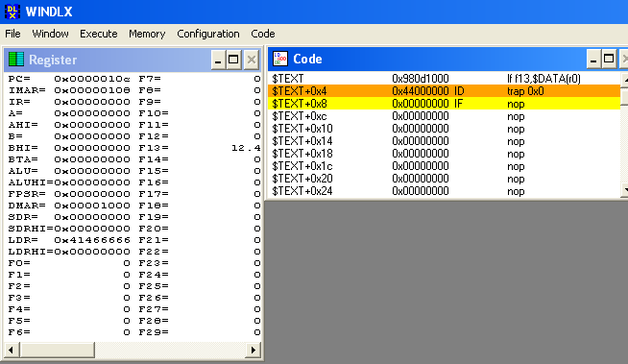Screen dimensions: 628x364
Task: Click the F7= register entry
Action: click(x=200, y=79)
